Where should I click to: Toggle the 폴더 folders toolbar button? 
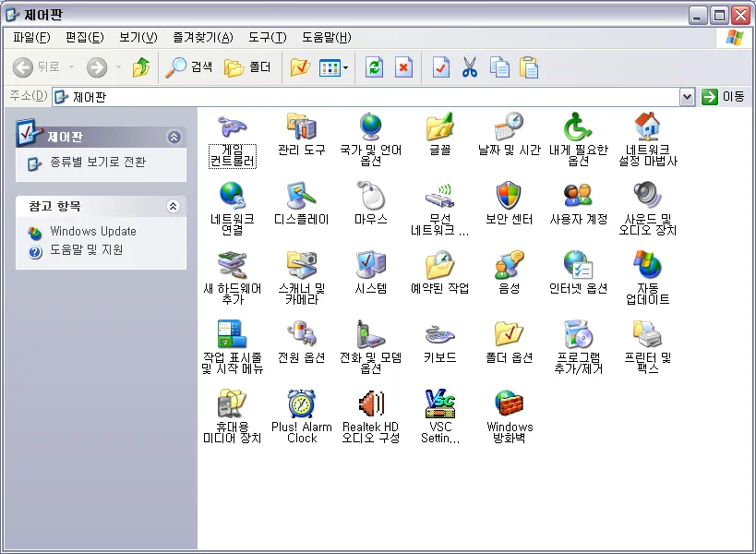(247, 67)
